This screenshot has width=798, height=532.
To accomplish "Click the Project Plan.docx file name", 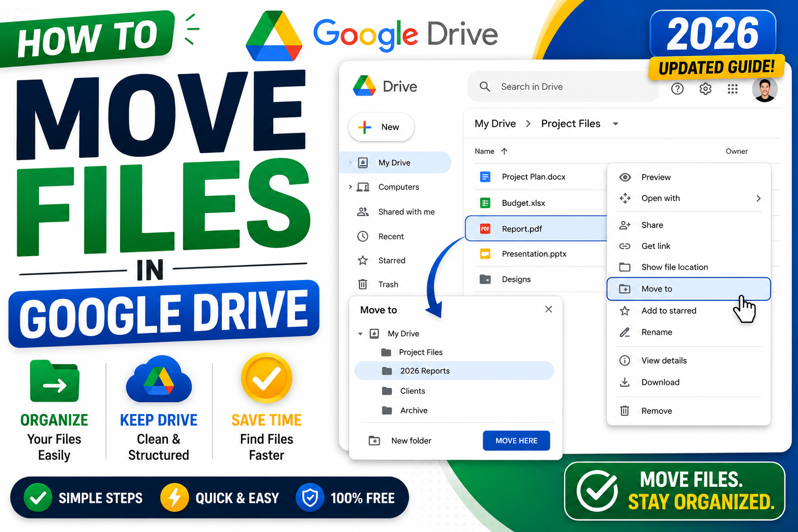I will pos(534,177).
